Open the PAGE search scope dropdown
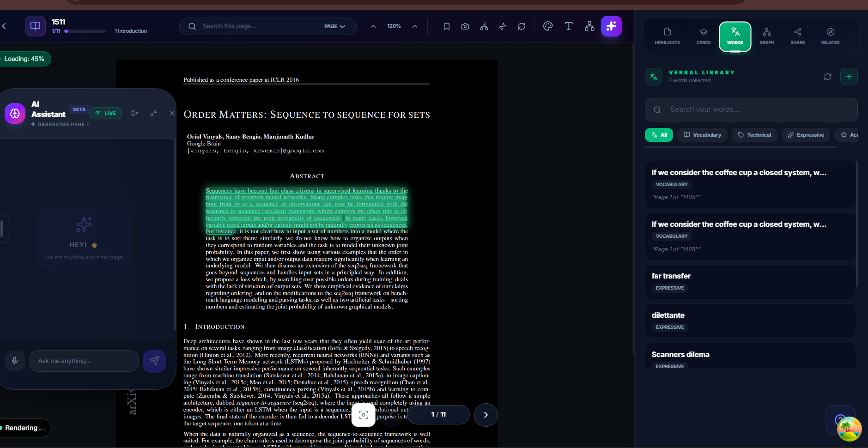Screen dimensions: 868x448 334,26
